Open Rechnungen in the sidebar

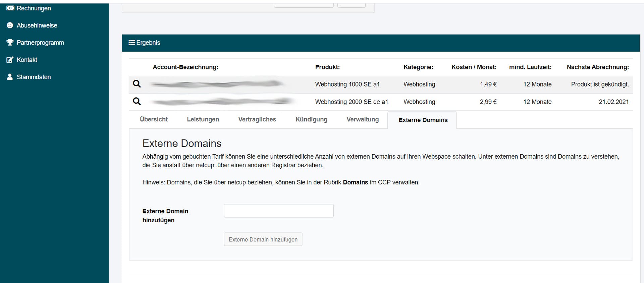(34, 8)
